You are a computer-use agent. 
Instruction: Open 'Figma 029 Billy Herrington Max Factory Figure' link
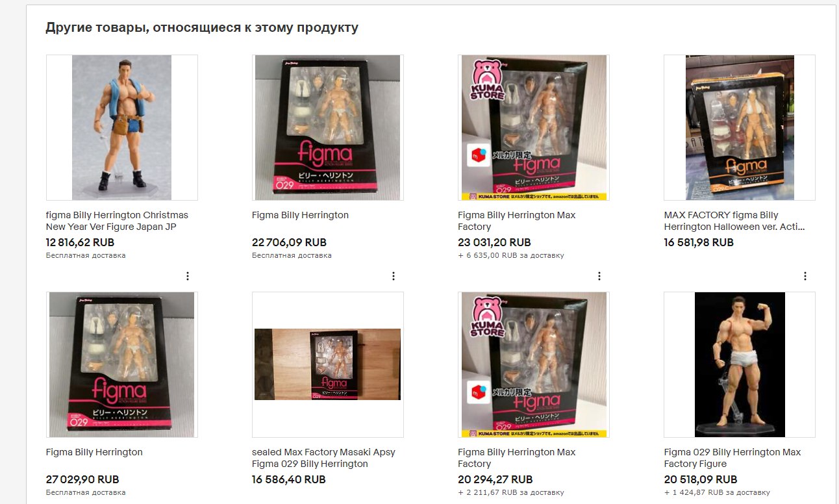[x=732, y=458]
